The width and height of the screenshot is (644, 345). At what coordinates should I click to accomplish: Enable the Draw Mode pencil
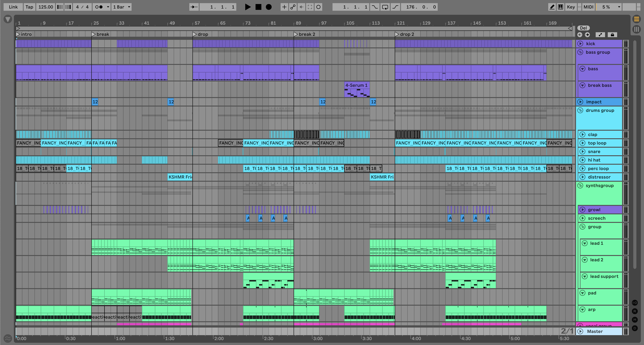coord(552,7)
